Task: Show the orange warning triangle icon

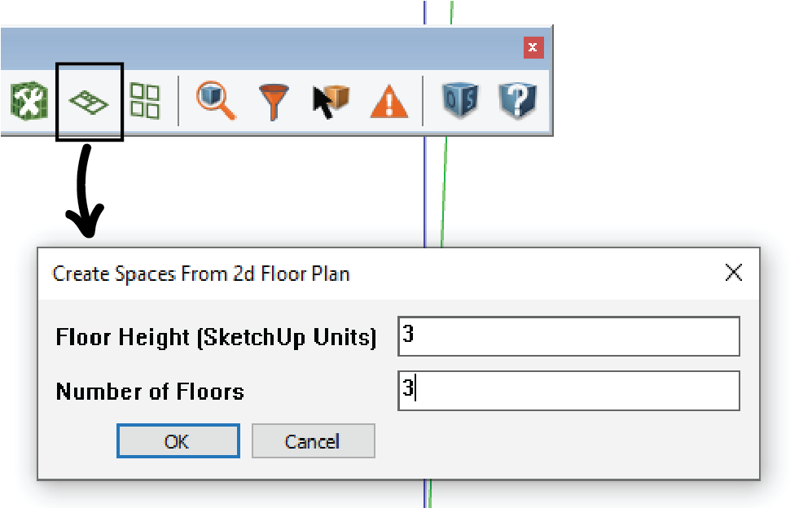Action: click(x=389, y=103)
